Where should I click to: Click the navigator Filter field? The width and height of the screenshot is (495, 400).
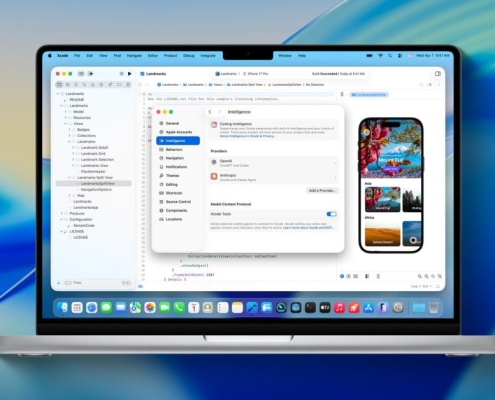pyautogui.click(x=97, y=283)
